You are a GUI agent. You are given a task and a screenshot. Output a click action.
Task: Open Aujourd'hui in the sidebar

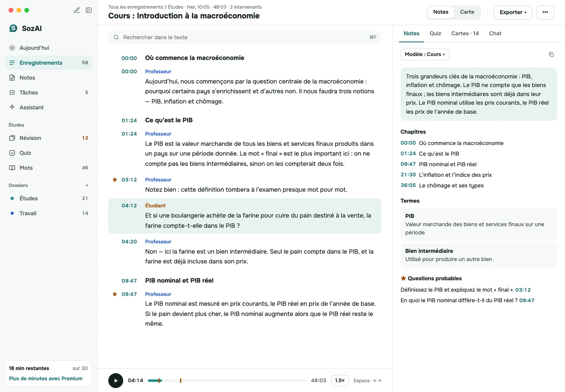48,48
